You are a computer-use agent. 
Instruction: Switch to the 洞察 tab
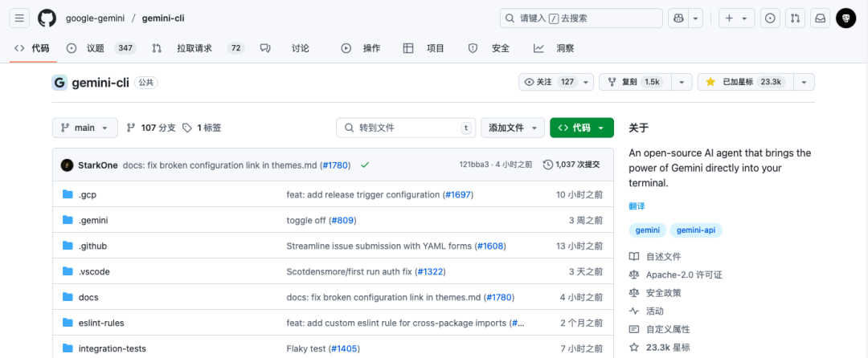554,48
